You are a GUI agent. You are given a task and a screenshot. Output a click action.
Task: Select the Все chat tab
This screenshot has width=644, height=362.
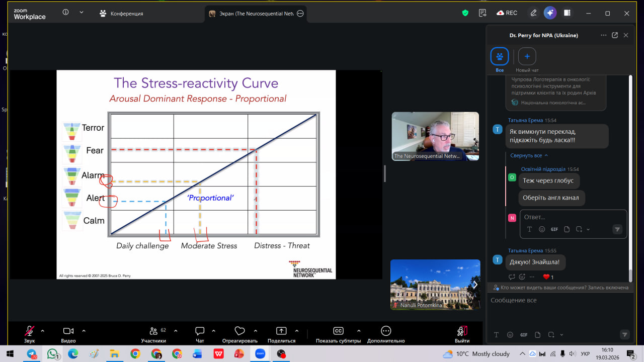click(x=500, y=57)
